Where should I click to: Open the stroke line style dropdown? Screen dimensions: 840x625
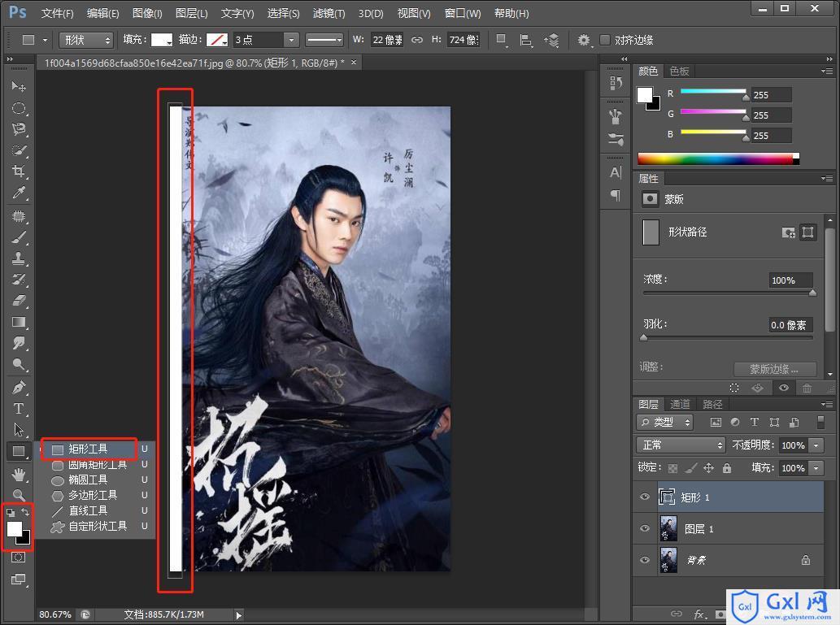coord(324,40)
